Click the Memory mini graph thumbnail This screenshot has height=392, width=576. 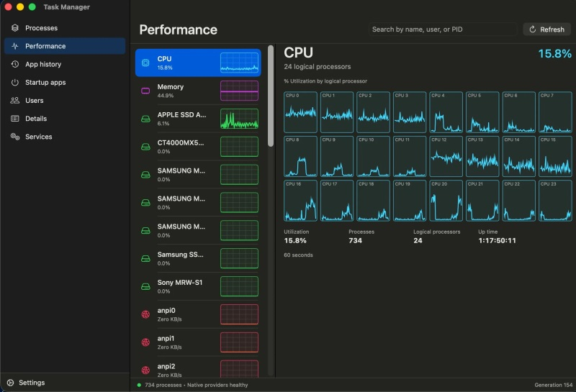(239, 91)
